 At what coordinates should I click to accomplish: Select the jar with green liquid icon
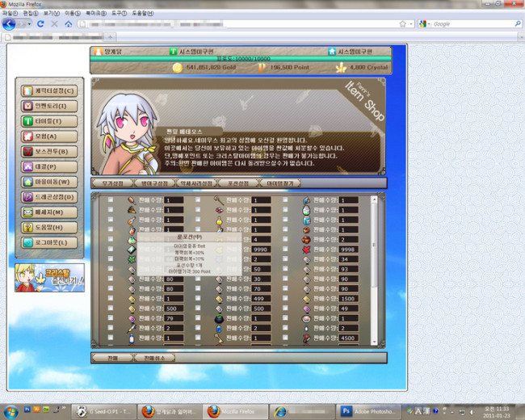tap(306, 210)
